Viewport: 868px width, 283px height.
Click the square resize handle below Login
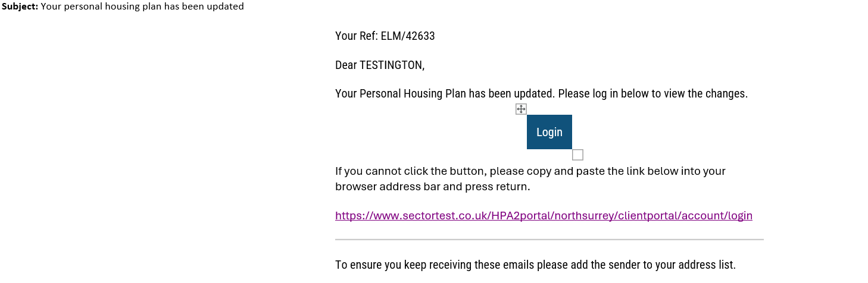coord(577,155)
